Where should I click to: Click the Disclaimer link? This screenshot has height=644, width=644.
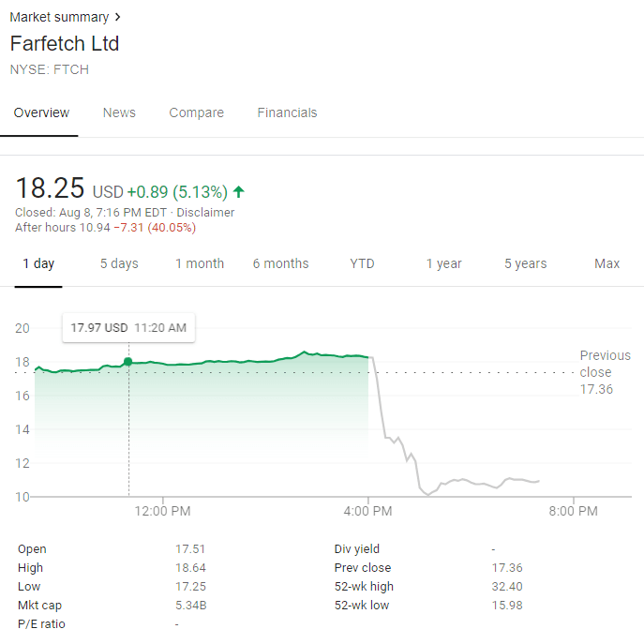(205, 212)
